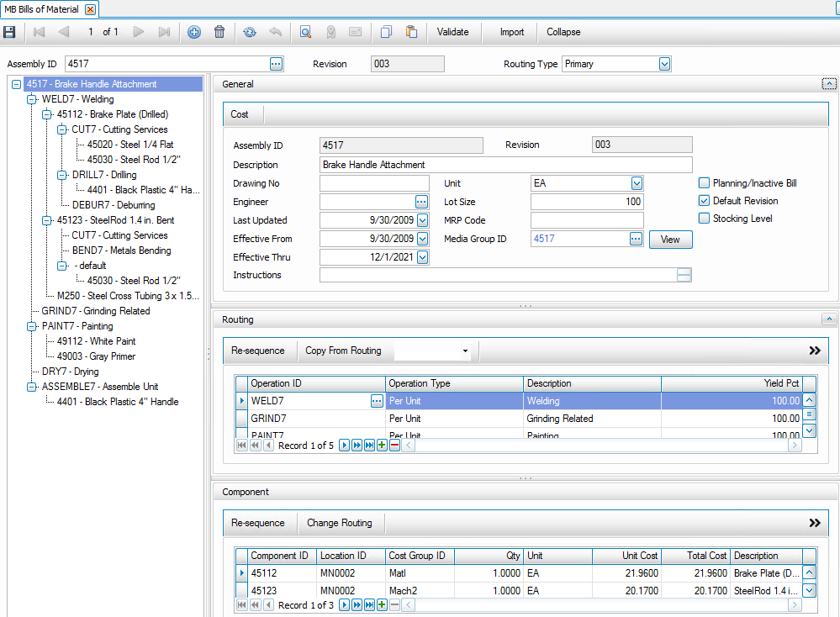Click Copy From Routing button
840x617 pixels.
(343, 351)
